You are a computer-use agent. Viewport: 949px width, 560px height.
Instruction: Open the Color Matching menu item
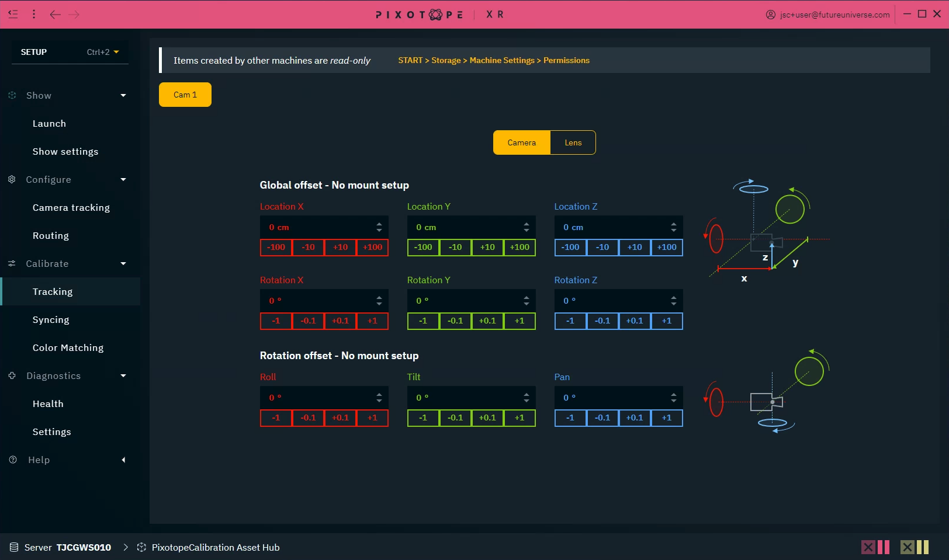click(x=68, y=348)
